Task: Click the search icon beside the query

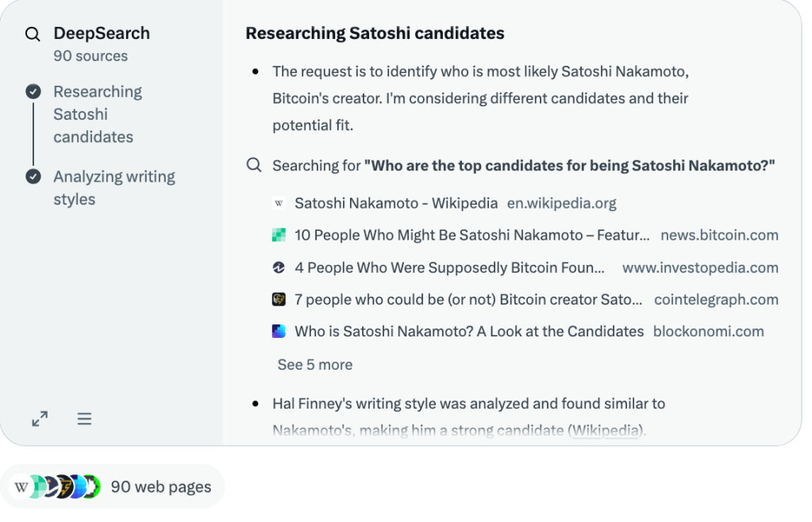Action: click(254, 166)
